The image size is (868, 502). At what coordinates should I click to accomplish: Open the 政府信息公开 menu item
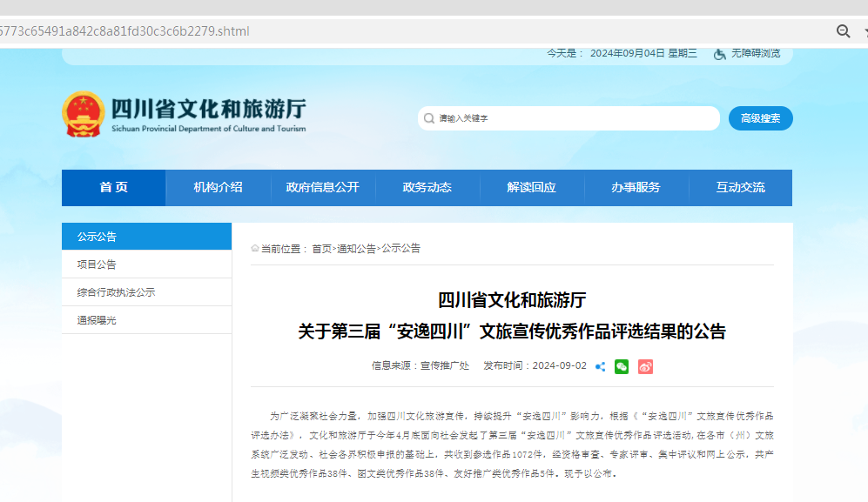(x=322, y=188)
